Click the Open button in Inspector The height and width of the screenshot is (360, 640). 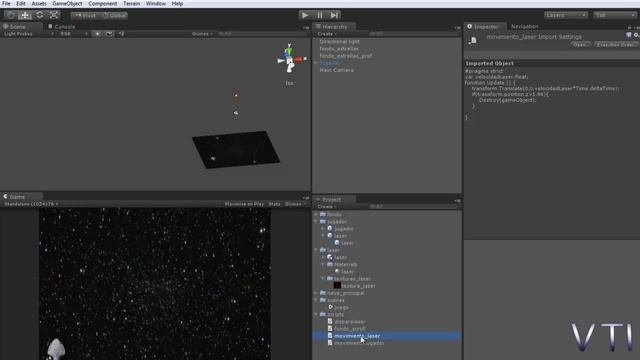pos(580,44)
